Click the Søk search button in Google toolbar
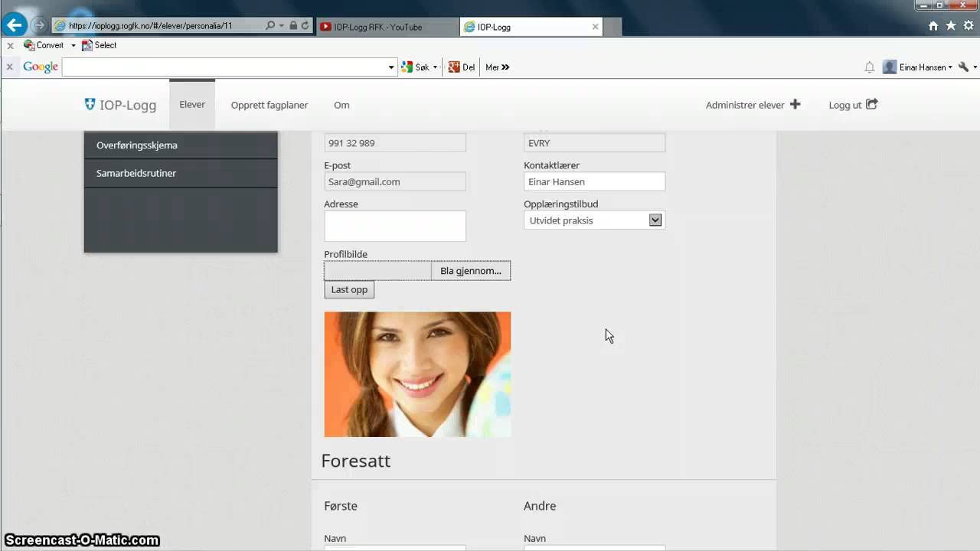 pyautogui.click(x=416, y=67)
